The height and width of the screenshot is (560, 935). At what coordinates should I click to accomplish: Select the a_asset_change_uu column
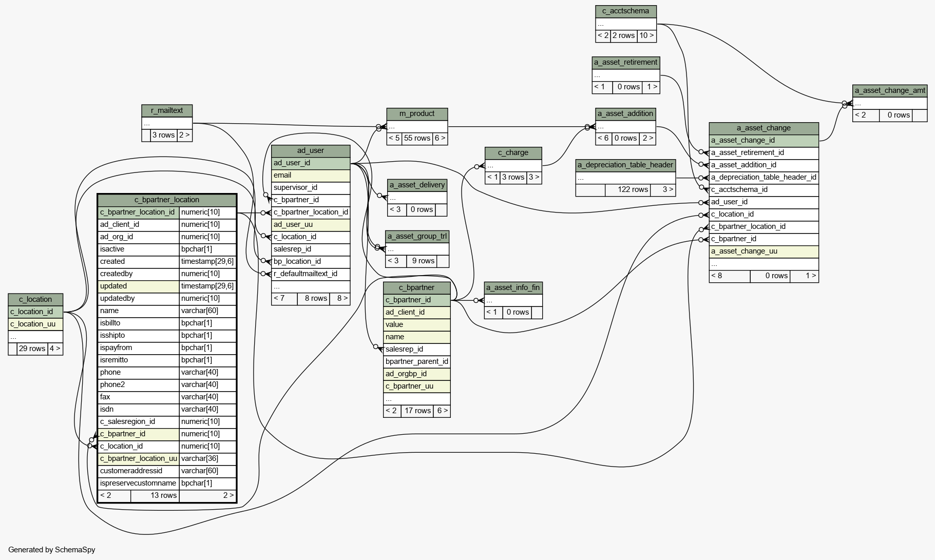tap(764, 252)
